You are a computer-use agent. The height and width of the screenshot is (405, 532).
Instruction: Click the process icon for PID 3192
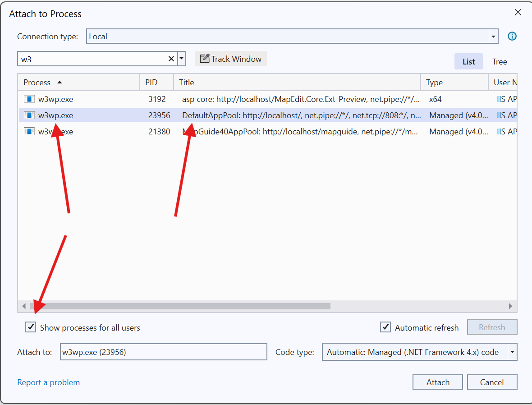pos(29,99)
